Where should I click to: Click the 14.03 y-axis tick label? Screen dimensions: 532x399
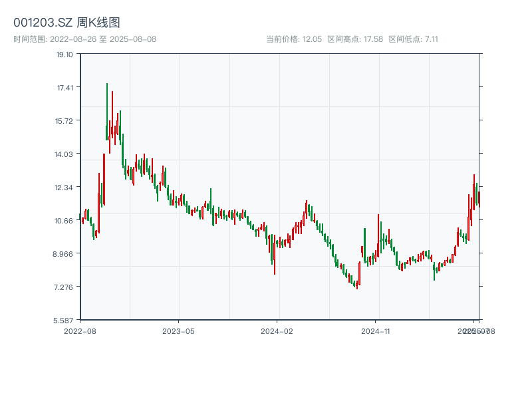65,154
